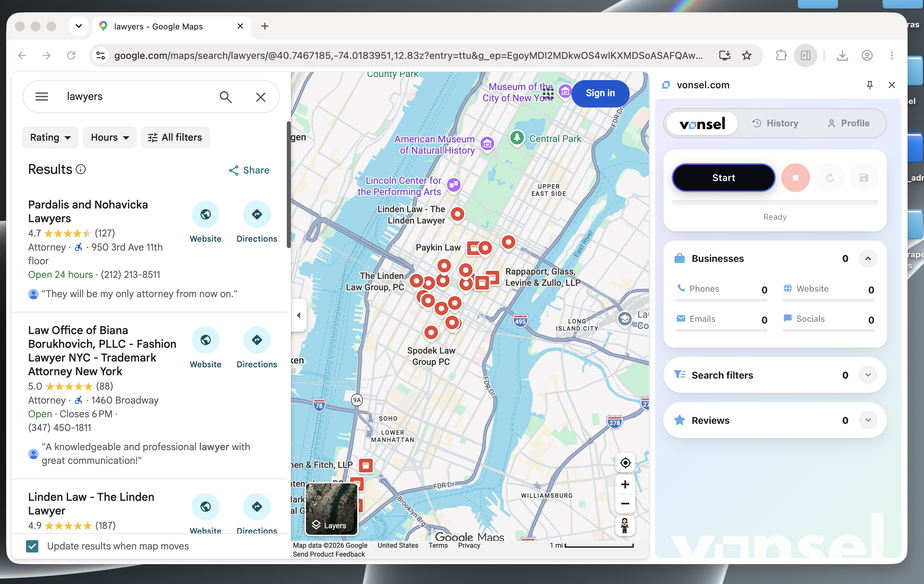The height and width of the screenshot is (584, 924).
Task: Click the Start button in vonsel
Action: [x=723, y=178]
